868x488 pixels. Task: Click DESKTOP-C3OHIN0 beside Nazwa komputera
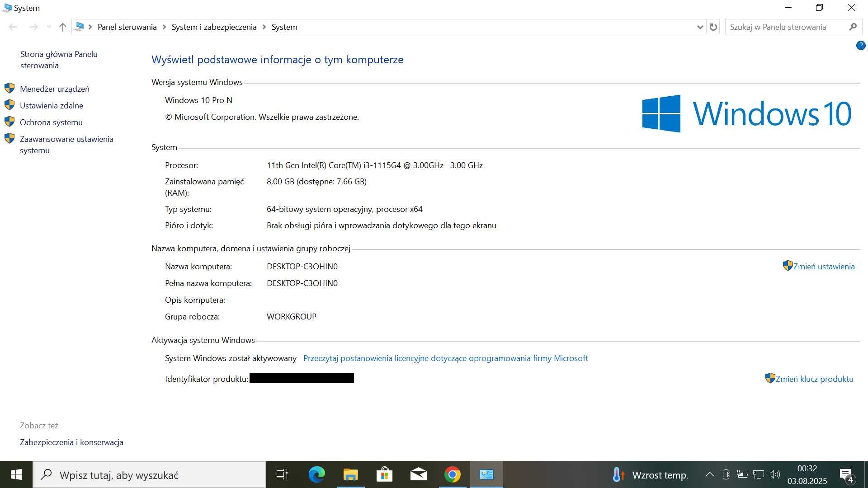(302, 267)
